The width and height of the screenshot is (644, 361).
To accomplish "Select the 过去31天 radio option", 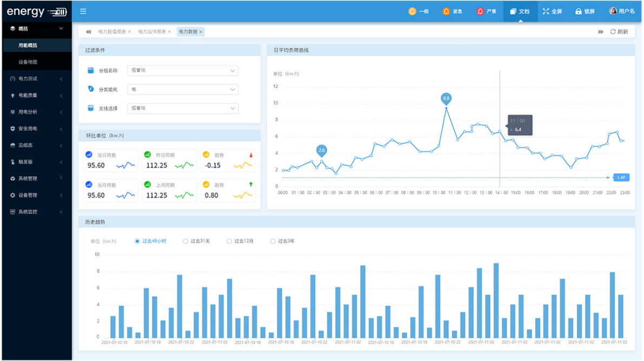I will point(185,241).
